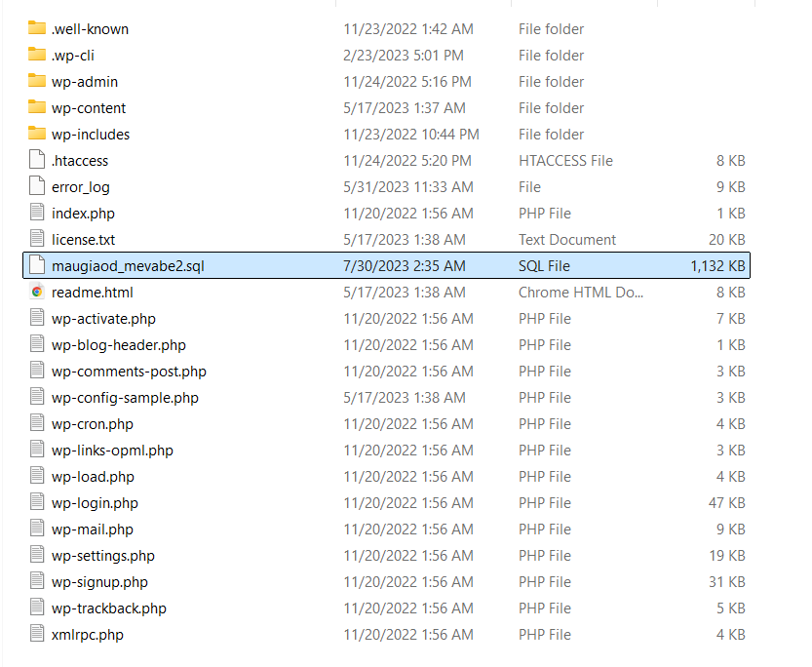Screen dimensions: 812x667
Task: Click the wp-includes folder icon
Action: click(x=37, y=134)
